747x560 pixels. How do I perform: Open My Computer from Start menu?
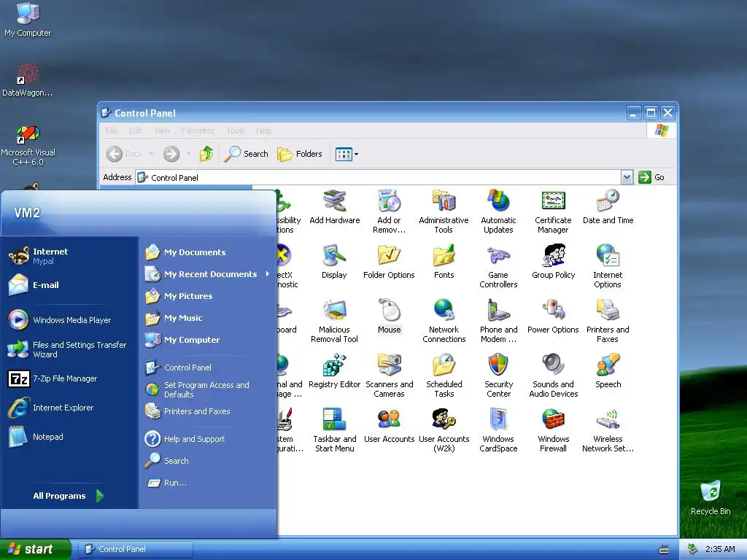point(183,340)
